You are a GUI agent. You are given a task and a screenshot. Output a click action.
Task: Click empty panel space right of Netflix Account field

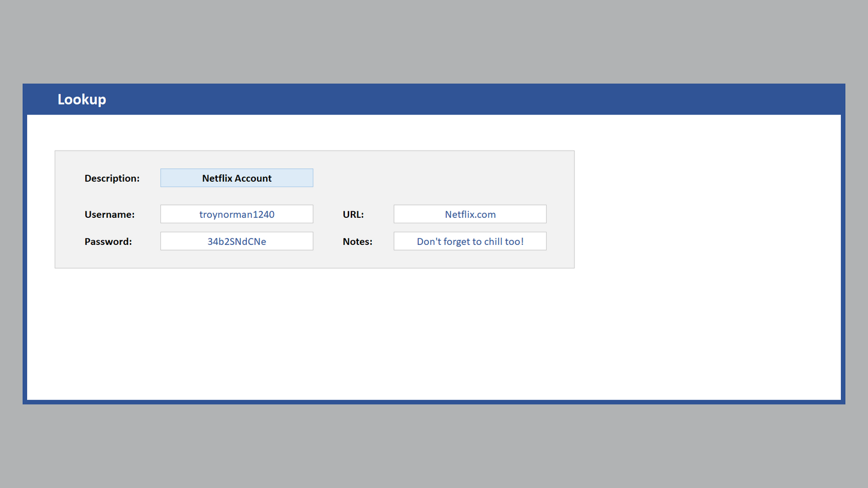coord(439,178)
